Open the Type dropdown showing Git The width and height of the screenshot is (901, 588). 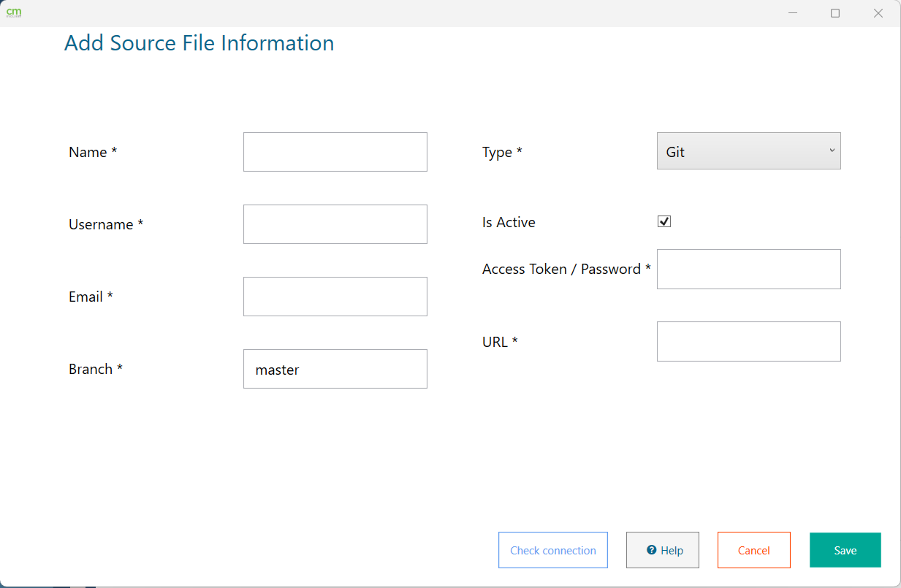pyautogui.click(x=748, y=150)
